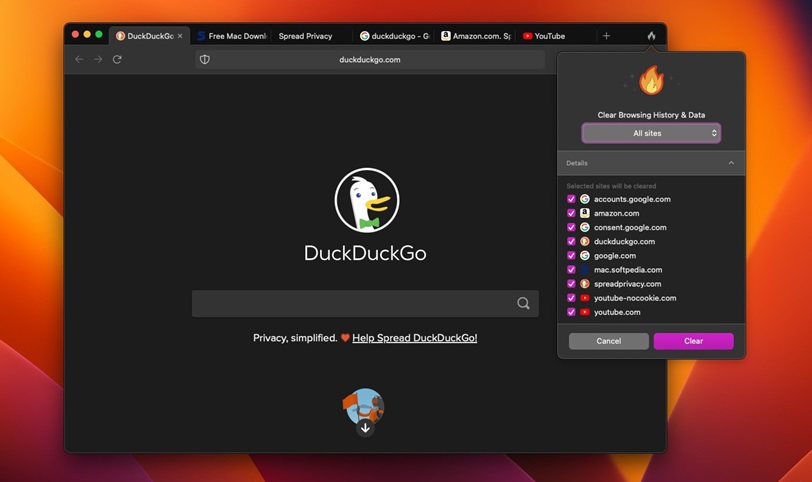
Task: Uncheck the spreadprivacy.com checkbox
Action: click(571, 284)
